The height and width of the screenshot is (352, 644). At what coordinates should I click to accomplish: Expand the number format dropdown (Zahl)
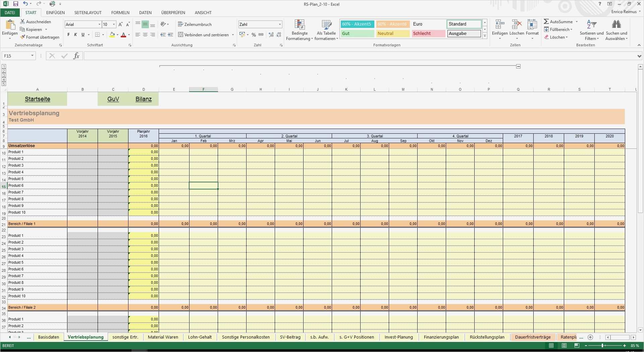click(280, 25)
